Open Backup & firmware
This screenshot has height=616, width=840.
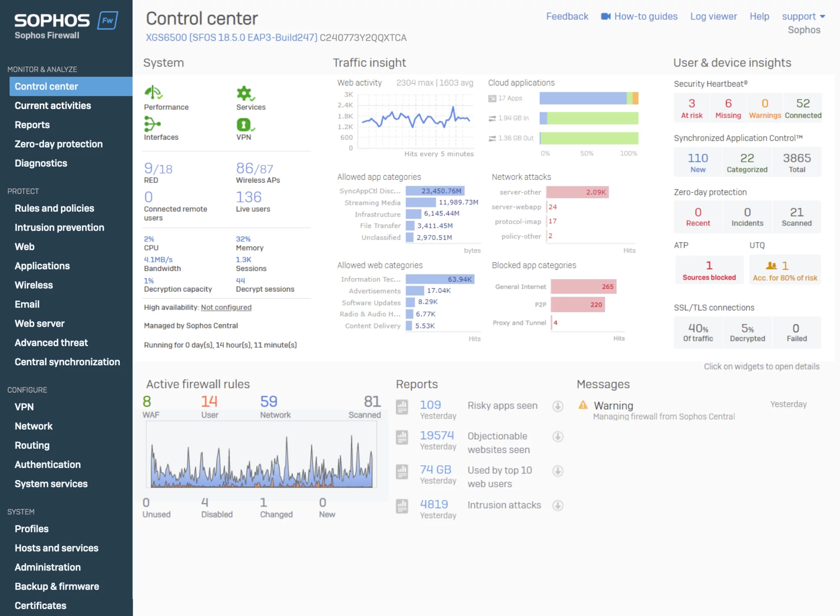pos(57,587)
